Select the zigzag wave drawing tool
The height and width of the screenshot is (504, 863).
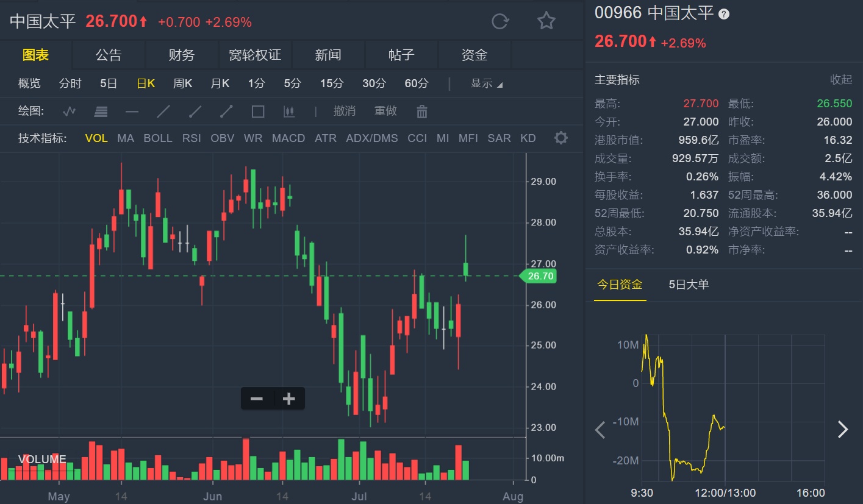tap(69, 112)
